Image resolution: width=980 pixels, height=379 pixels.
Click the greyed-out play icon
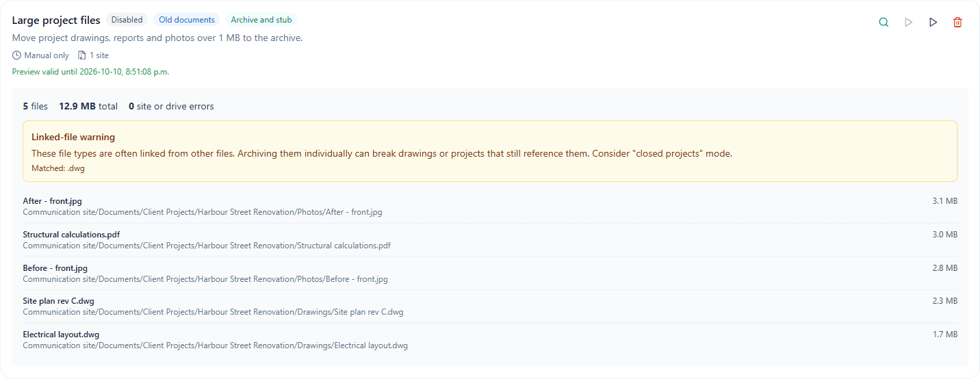point(908,23)
